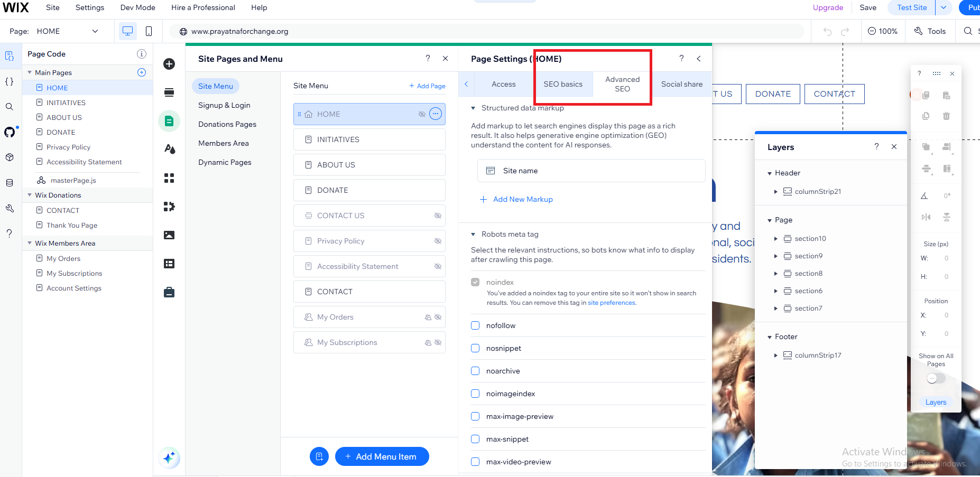Toggle the Show on All Pages switch
This screenshot has width=980, height=477.
[x=936, y=378]
